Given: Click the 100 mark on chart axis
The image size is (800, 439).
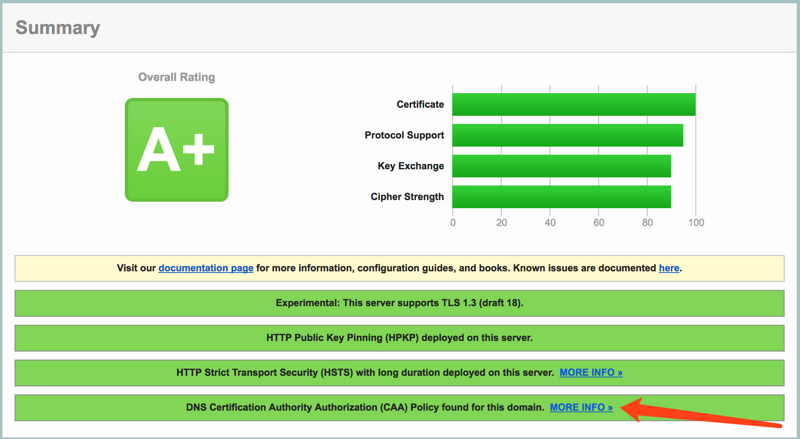Looking at the screenshot, I should (x=696, y=223).
